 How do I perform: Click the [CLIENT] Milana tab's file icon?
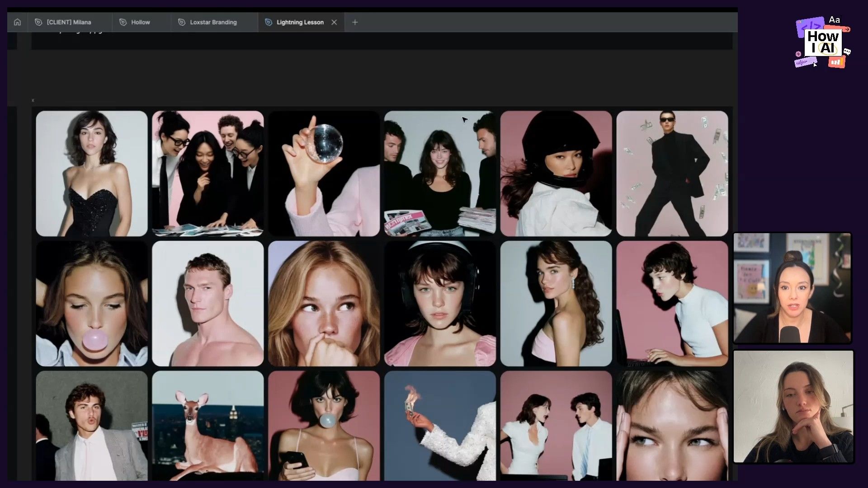tap(38, 22)
